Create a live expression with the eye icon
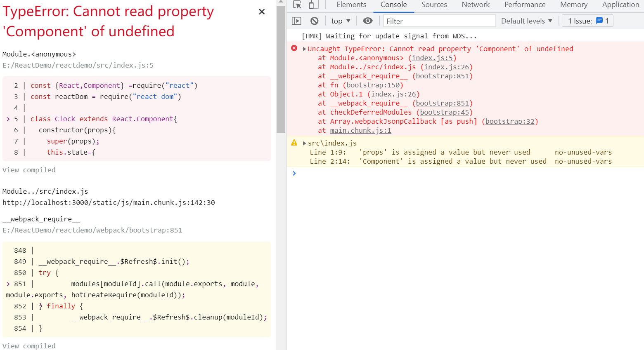Image resolution: width=644 pixels, height=350 pixels. click(367, 21)
